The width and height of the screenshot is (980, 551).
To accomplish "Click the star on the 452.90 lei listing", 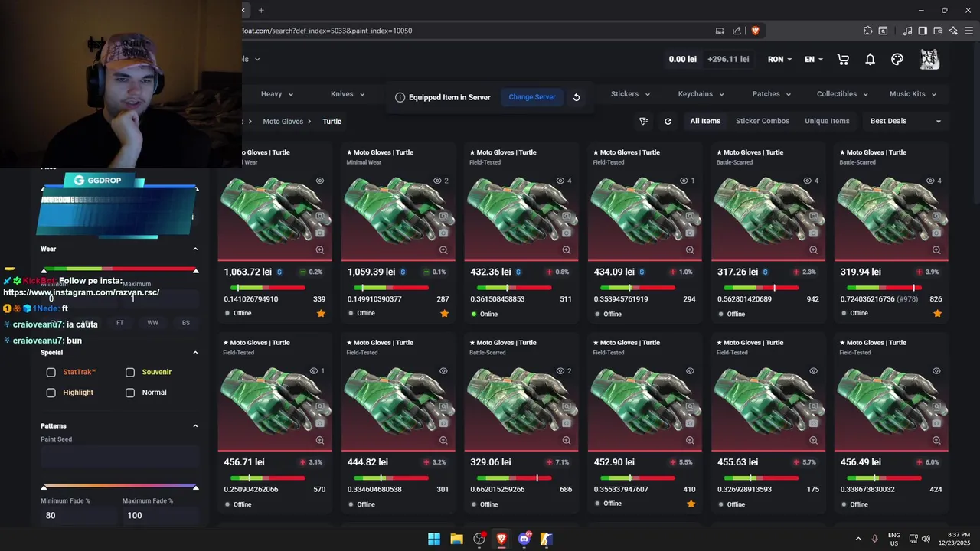I will [691, 504].
